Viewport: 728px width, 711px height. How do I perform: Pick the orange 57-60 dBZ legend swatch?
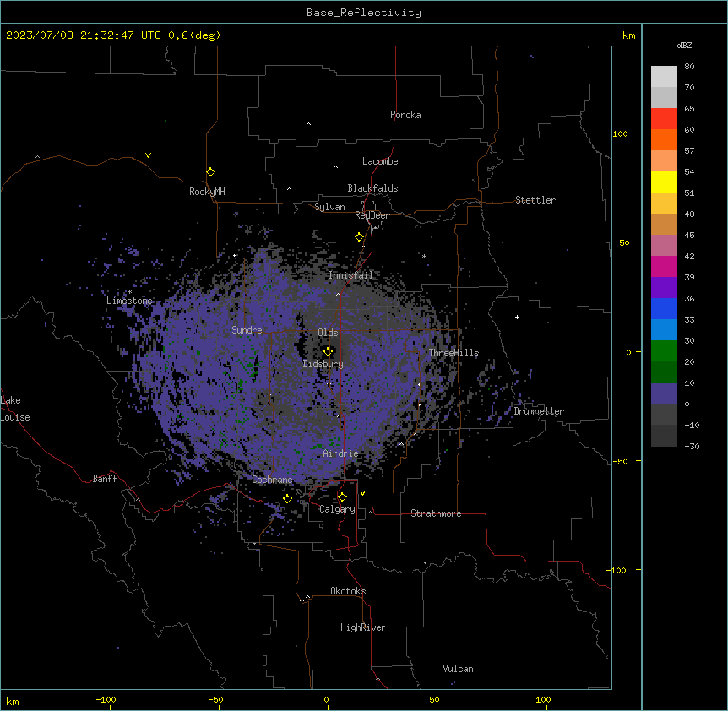pyautogui.click(x=664, y=139)
